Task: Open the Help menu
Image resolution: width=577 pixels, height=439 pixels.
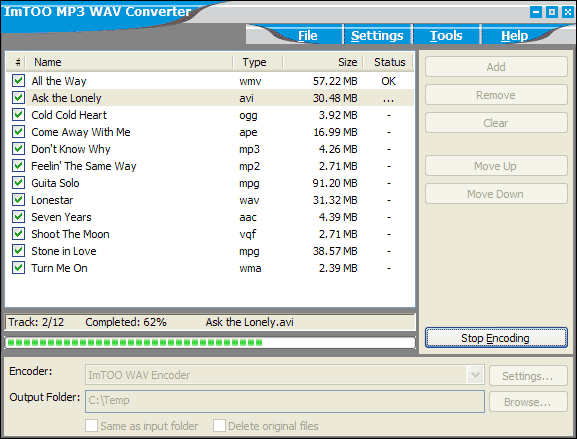Action: tap(514, 36)
